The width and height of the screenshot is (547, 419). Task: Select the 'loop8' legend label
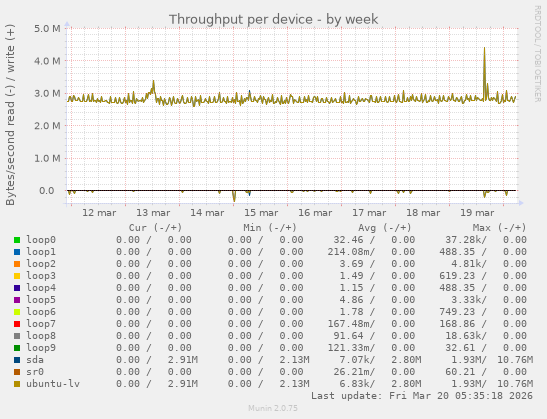pyautogui.click(x=41, y=336)
